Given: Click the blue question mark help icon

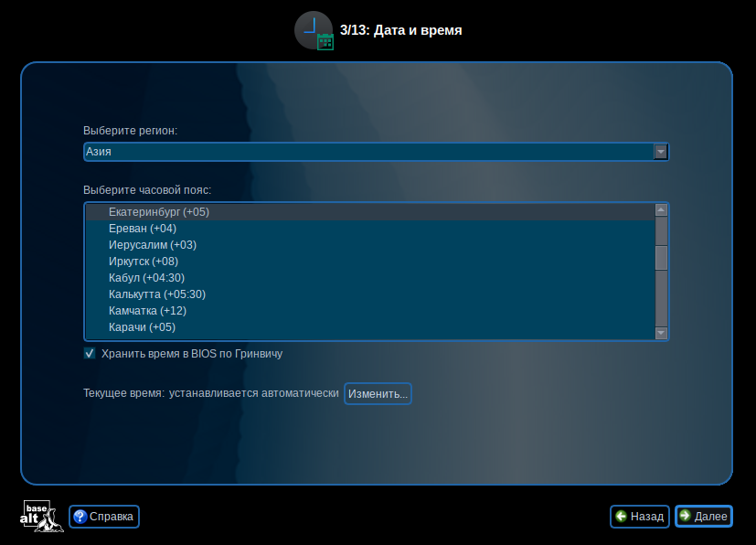Looking at the screenshot, I should click(80, 517).
